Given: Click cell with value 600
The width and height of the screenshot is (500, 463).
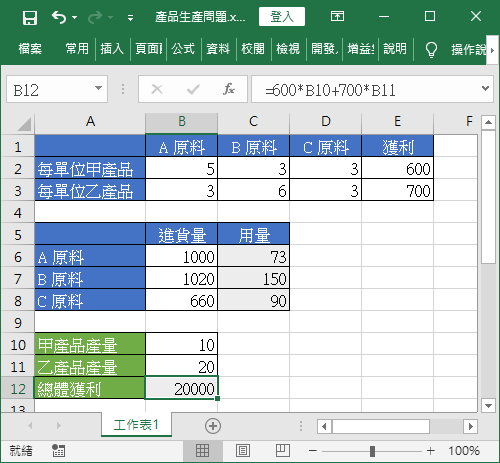Looking at the screenshot, I should tap(398, 168).
